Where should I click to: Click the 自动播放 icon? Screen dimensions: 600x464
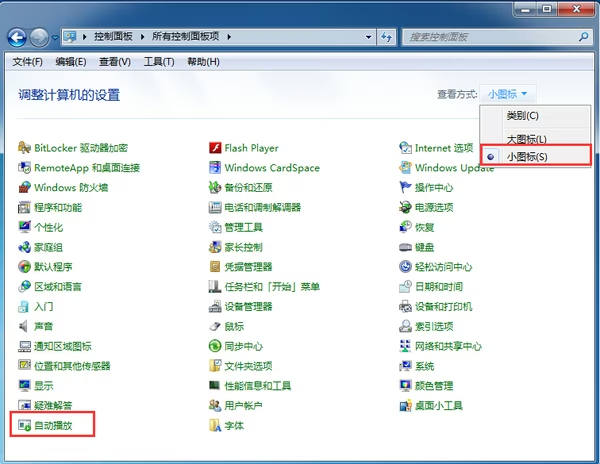(x=24, y=425)
